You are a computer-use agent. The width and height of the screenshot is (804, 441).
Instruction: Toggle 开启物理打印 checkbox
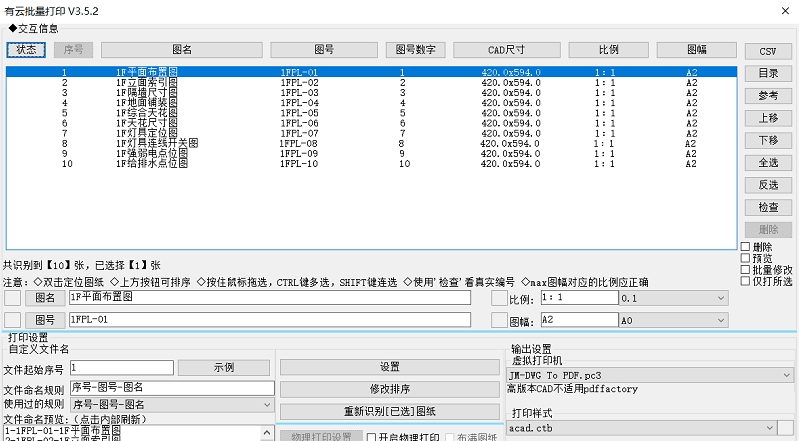[372, 437]
